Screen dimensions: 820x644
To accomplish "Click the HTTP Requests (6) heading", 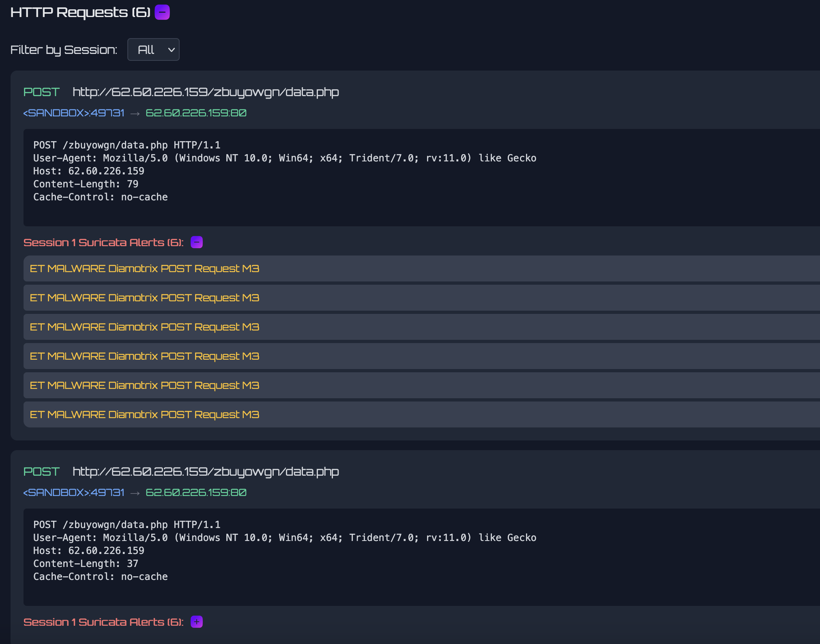I will coord(80,12).
